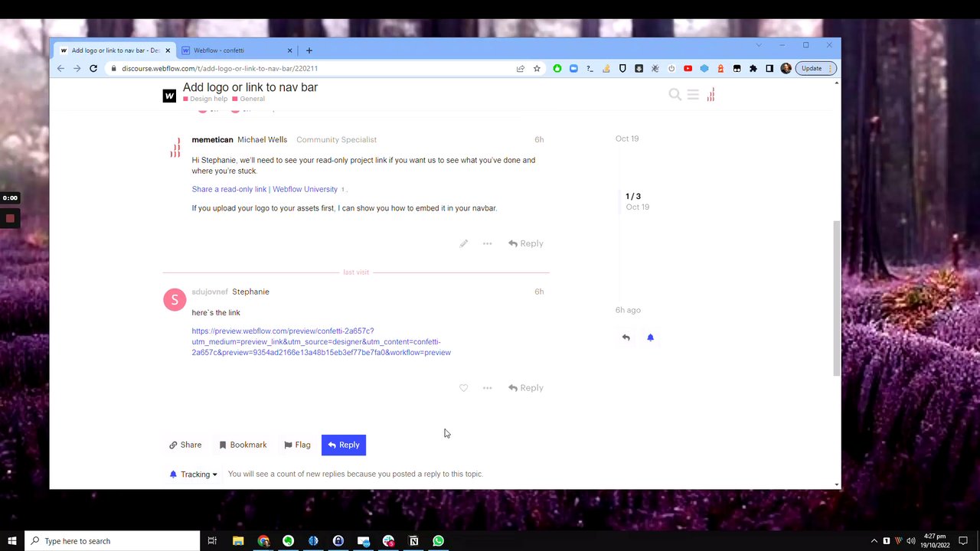
Task: Open the green Evernote extension icon
Action: [x=557, y=68]
